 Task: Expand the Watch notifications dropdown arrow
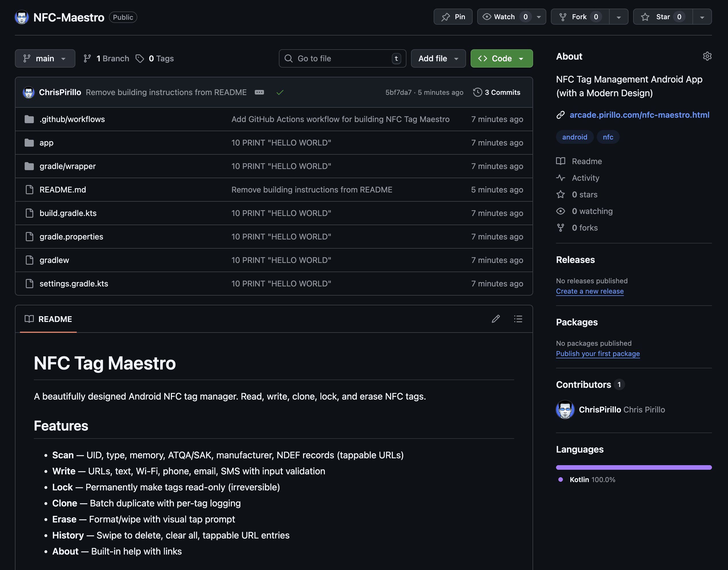[x=539, y=17]
